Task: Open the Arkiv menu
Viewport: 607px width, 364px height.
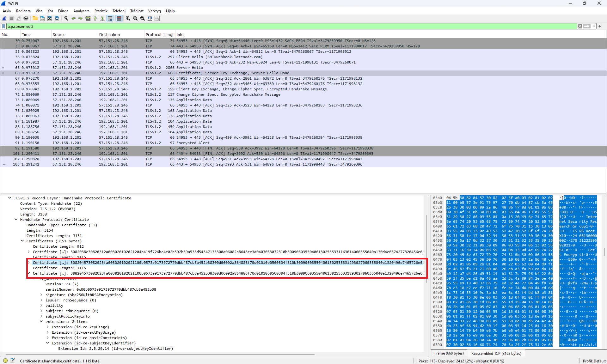Action: click(7, 11)
